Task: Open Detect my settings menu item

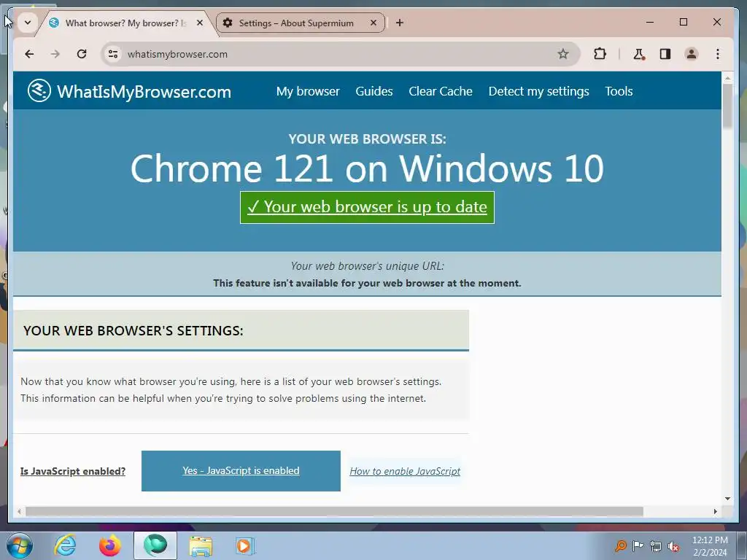Action: pyautogui.click(x=539, y=91)
